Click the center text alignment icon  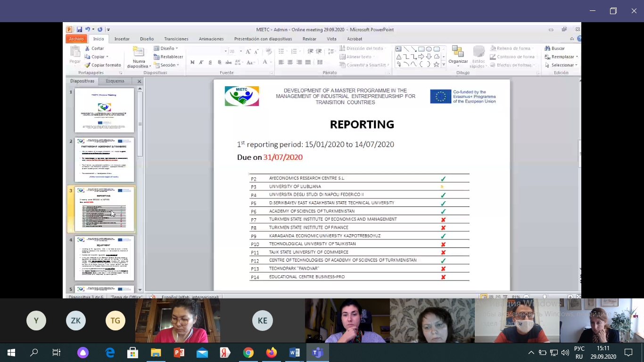click(x=290, y=62)
